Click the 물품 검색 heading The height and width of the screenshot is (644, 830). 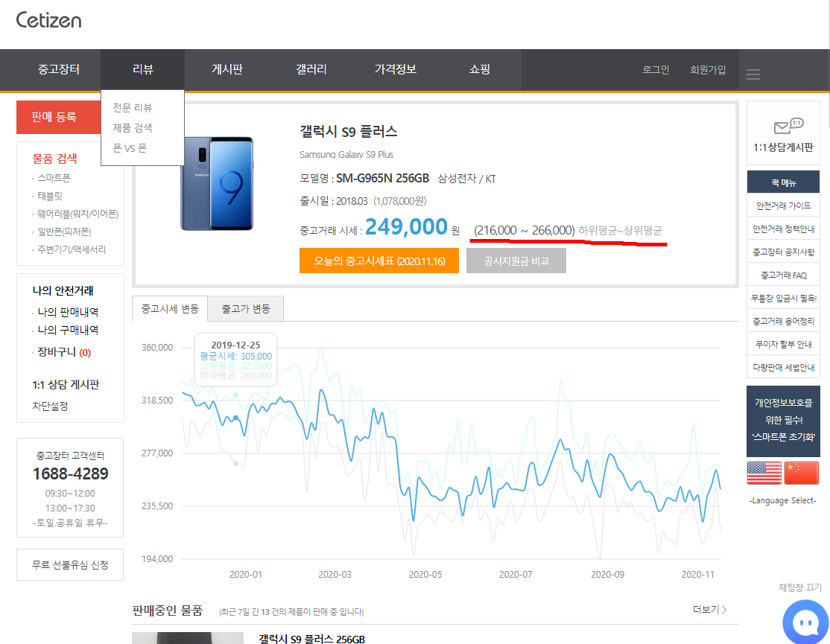[54, 158]
